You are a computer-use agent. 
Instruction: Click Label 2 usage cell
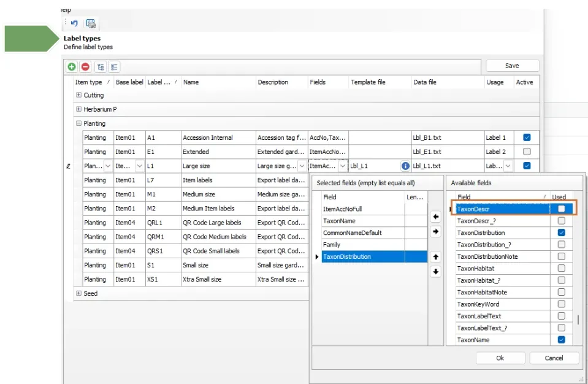tap(498, 152)
